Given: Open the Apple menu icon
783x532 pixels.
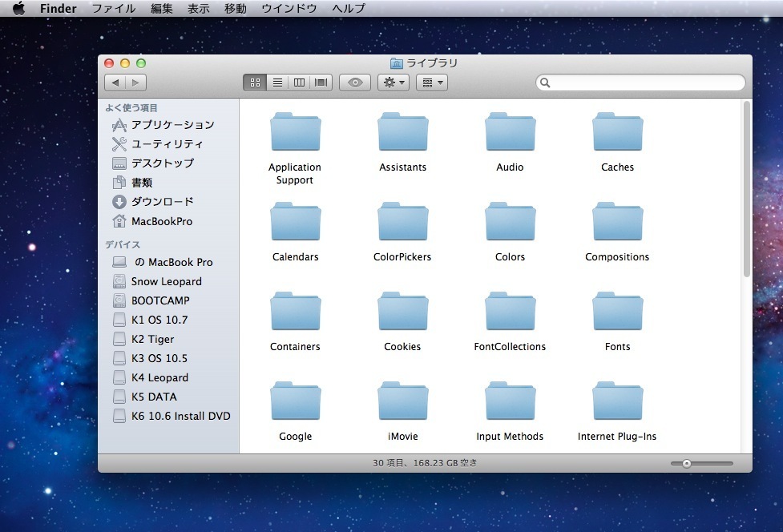Looking at the screenshot, I should 18,9.
